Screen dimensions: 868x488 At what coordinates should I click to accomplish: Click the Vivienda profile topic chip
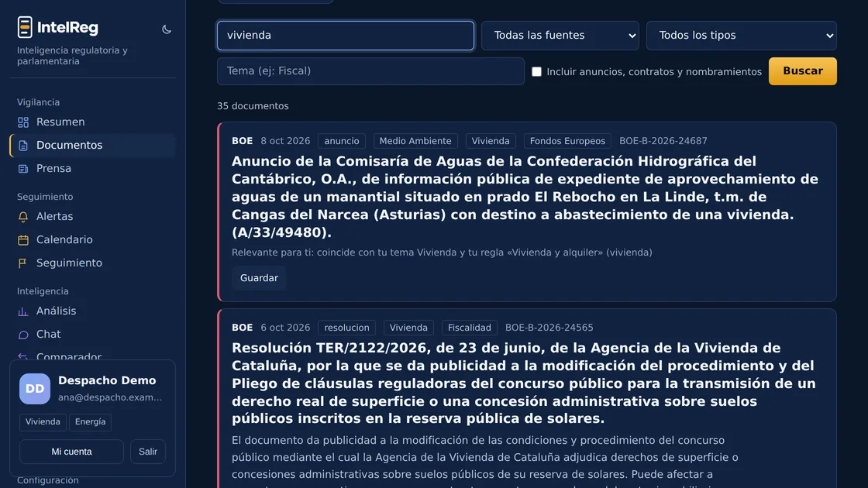[x=43, y=421]
